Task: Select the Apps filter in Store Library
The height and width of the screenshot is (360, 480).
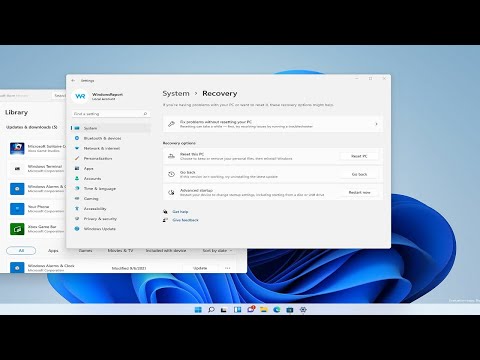Action: pyautogui.click(x=53, y=250)
